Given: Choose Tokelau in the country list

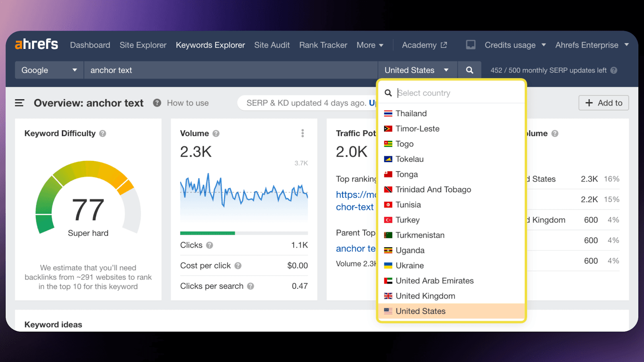Looking at the screenshot, I should pyautogui.click(x=452, y=159).
